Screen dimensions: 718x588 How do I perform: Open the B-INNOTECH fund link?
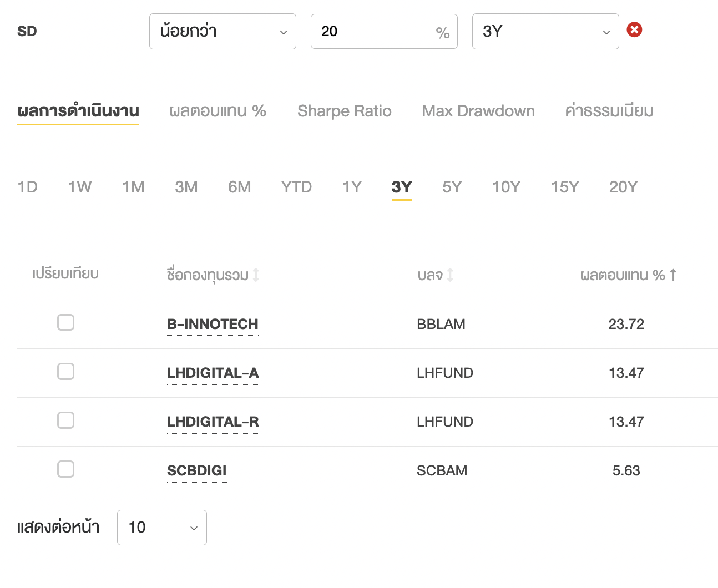click(x=213, y=324)
